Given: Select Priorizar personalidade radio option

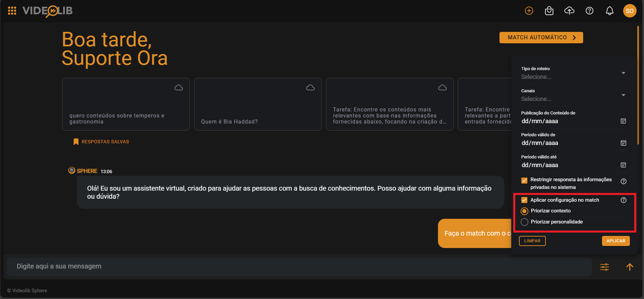Looking at the screenshot, I should (524, 222).
